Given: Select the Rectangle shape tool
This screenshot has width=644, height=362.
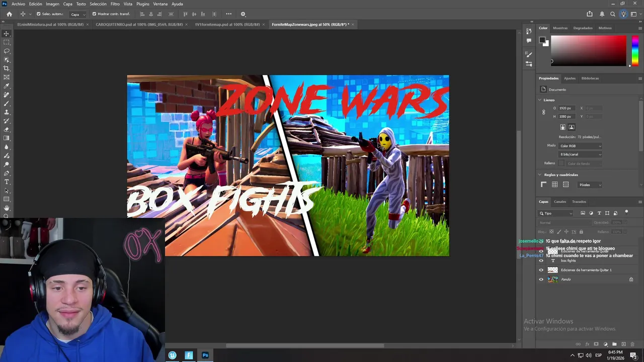Looking at the screenshot, I should pos(7,199).
